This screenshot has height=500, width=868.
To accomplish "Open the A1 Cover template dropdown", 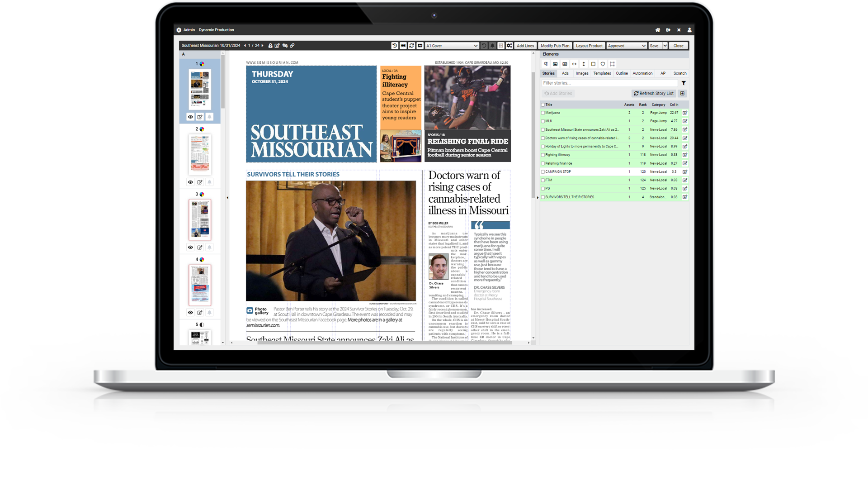I will [x=452, y=46].
